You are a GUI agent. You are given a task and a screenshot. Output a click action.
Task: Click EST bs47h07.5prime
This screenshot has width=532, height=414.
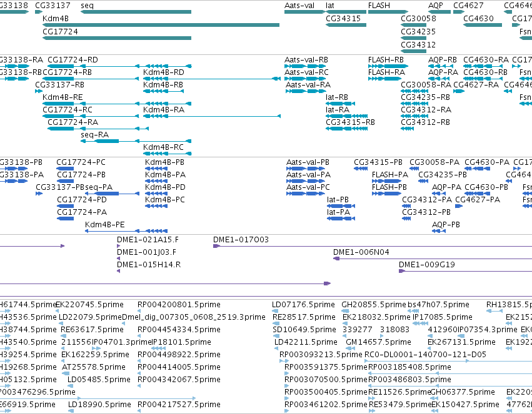point(413,311)
